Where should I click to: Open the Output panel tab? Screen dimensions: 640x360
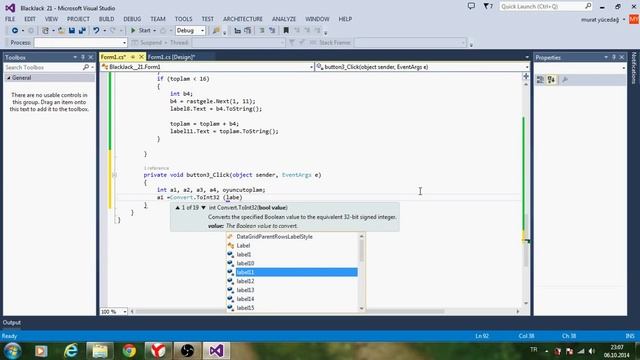12,322
